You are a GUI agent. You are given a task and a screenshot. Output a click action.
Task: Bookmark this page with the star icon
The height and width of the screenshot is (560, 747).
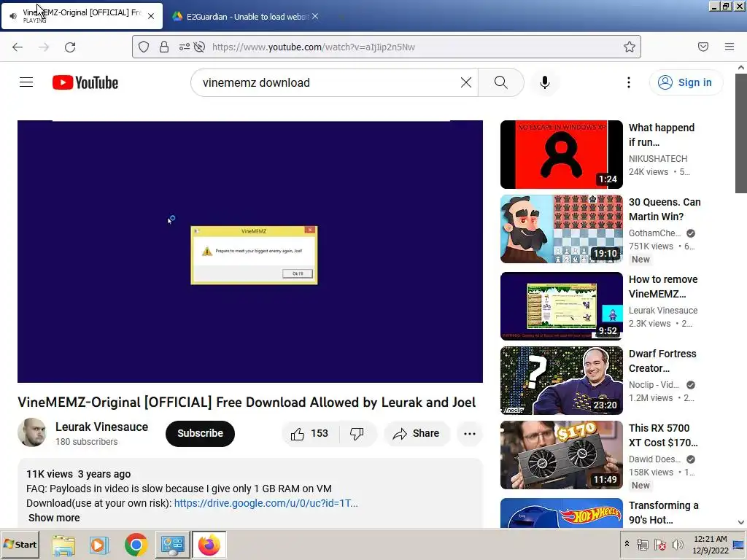coord(630,47)
